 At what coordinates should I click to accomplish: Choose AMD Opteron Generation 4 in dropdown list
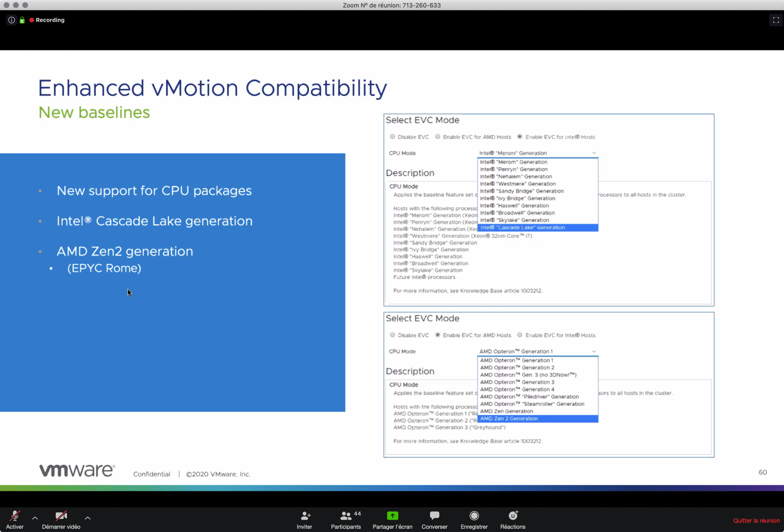(x=538, y=389)
